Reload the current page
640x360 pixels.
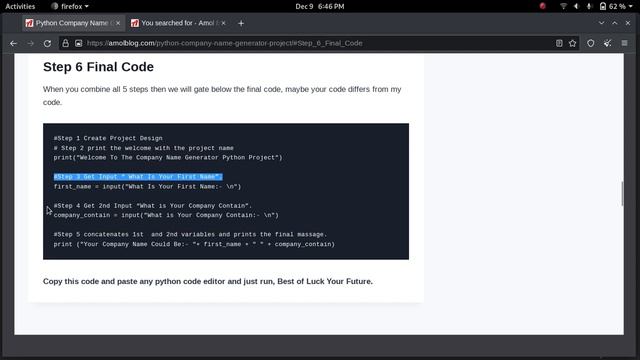point(47,43)
